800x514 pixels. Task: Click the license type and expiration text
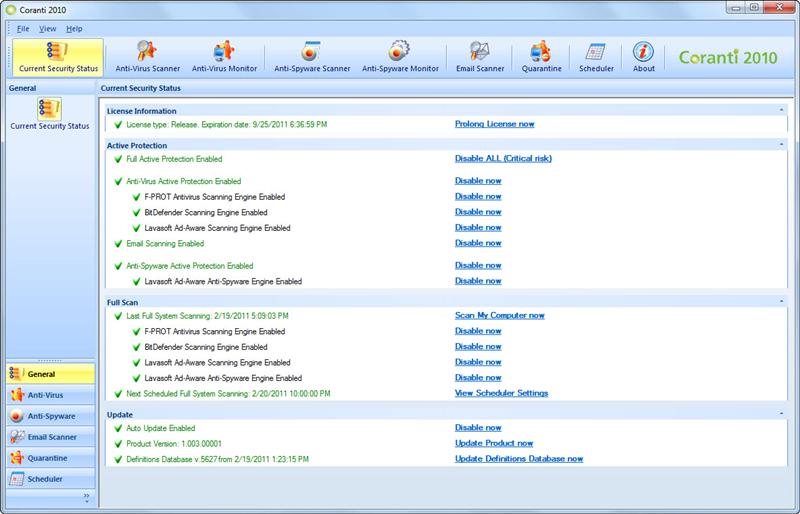click(x=227, y=125)
